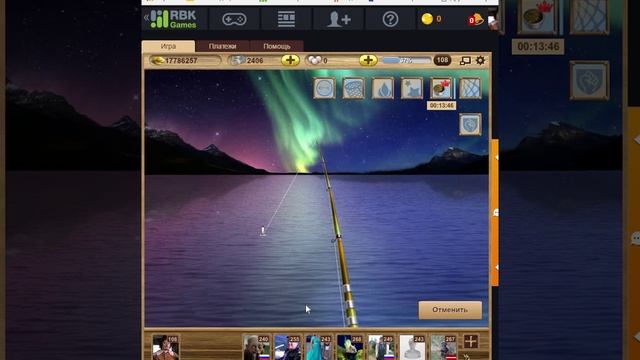
Task: Open friend avatar with level 267
Action: coord(443,347)
